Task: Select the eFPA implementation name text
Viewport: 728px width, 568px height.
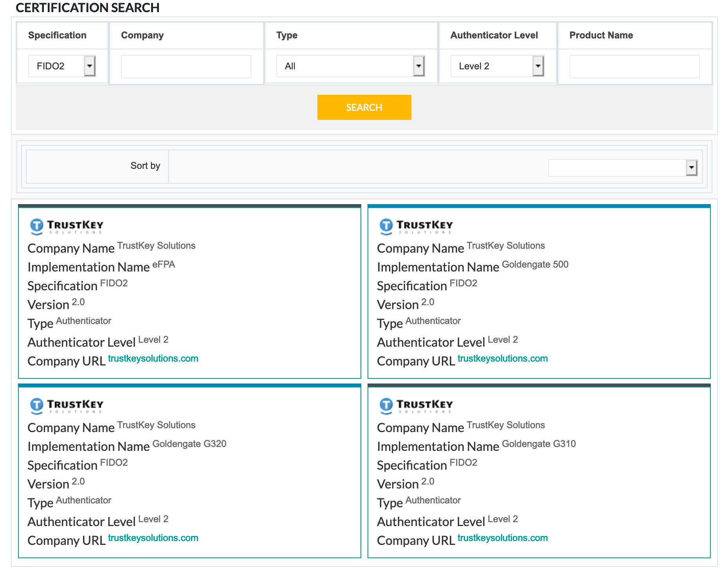Action: [x=164, y=264]
